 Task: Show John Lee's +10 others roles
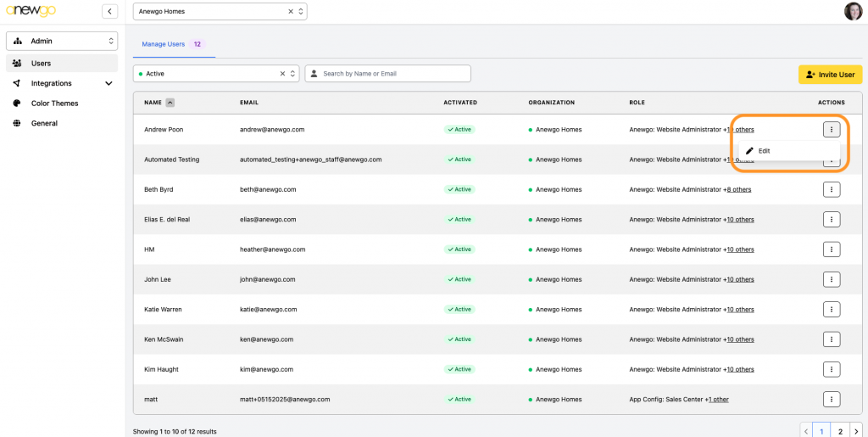740,279
